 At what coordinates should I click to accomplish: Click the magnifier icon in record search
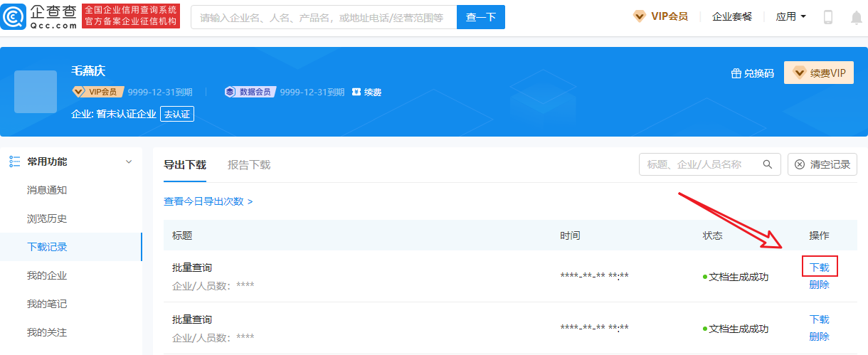pos(768,164)
